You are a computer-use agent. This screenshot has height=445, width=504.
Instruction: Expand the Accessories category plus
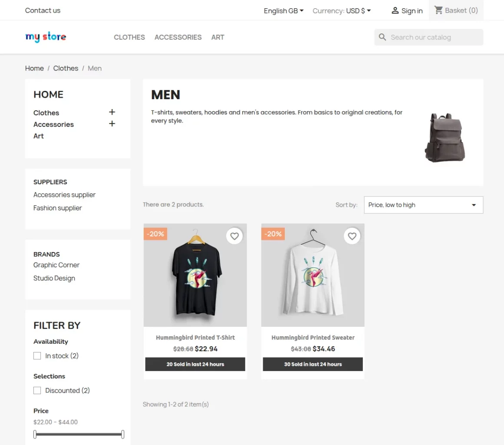point(112,123)
